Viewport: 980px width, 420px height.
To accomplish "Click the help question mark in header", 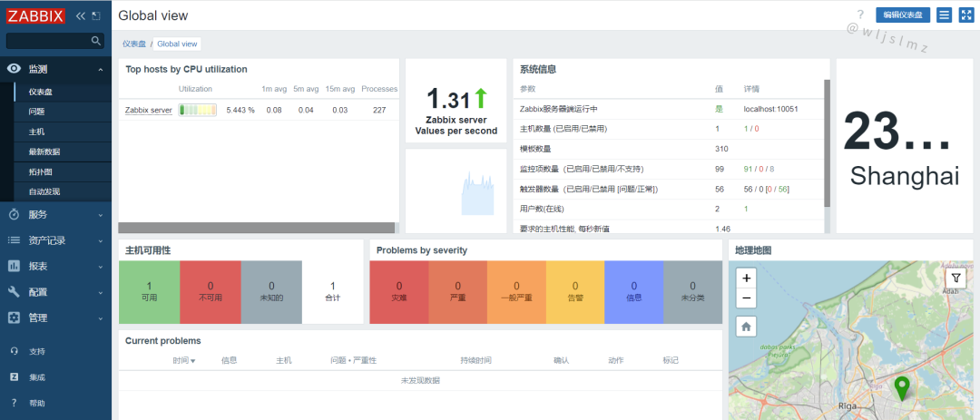I will pos(860,15).
